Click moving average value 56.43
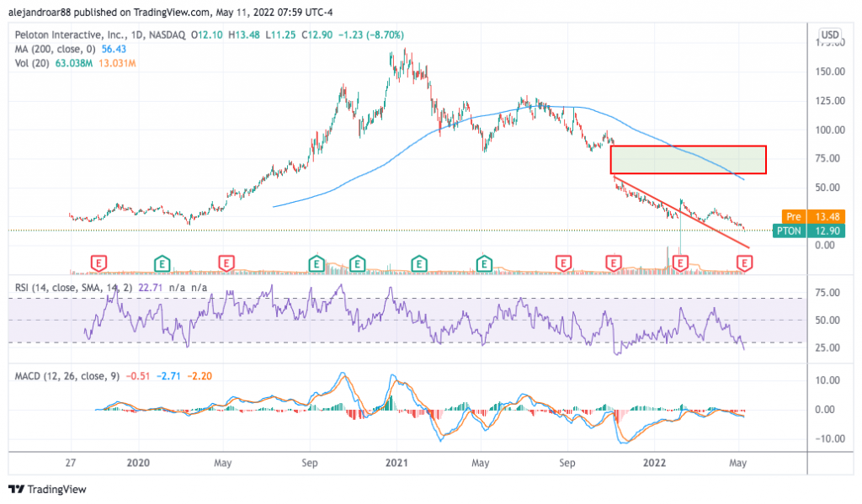 114,49
